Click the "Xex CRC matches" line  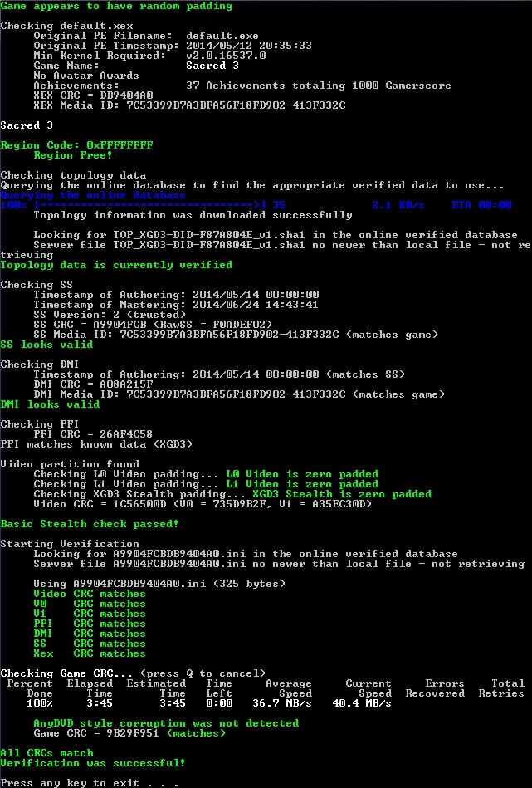pos(90,653)
